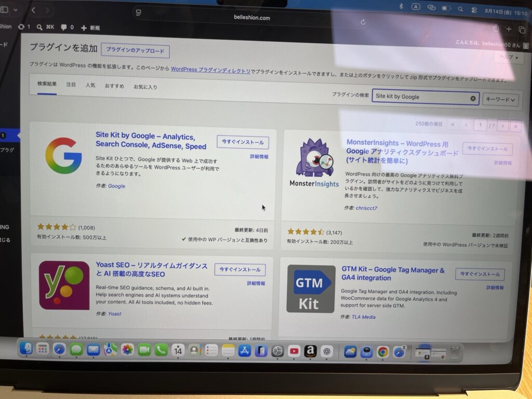
Task: Open 詳細情報 for Site Kit by Google
Action: [259, 156]
